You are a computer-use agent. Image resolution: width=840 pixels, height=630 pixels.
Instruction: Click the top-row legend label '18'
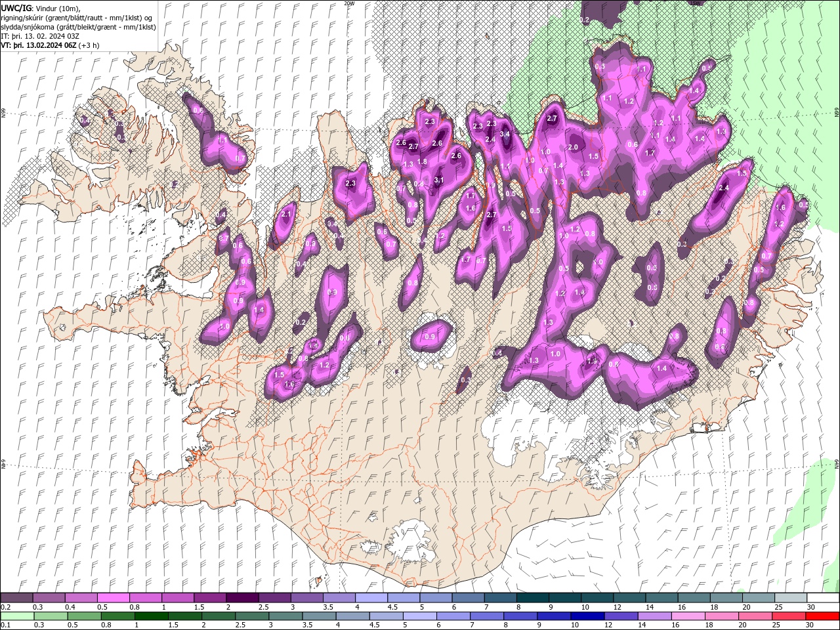[x=714, y=607]
